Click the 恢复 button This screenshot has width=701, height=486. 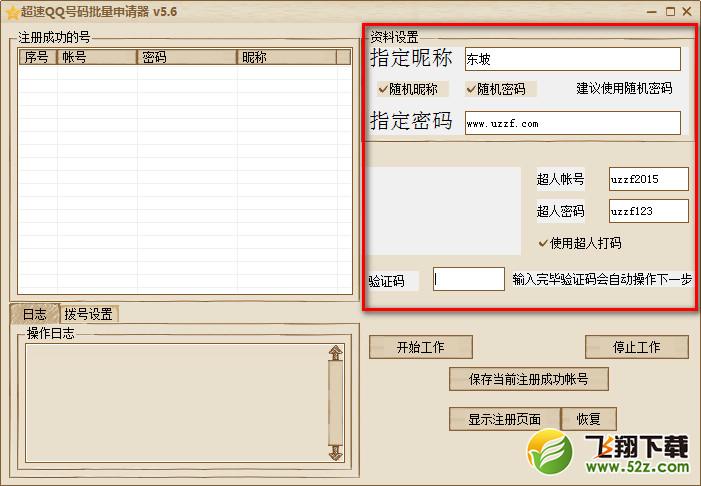[588, 419]
